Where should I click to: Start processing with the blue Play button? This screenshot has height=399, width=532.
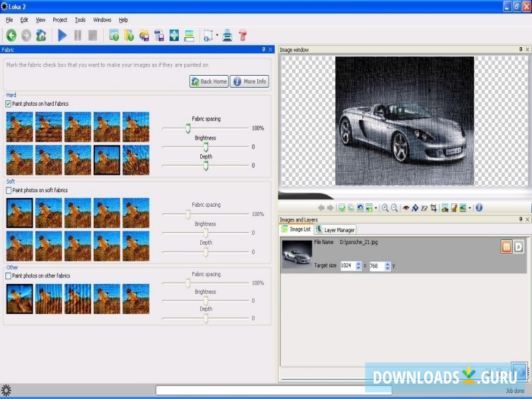coord(61,35)
